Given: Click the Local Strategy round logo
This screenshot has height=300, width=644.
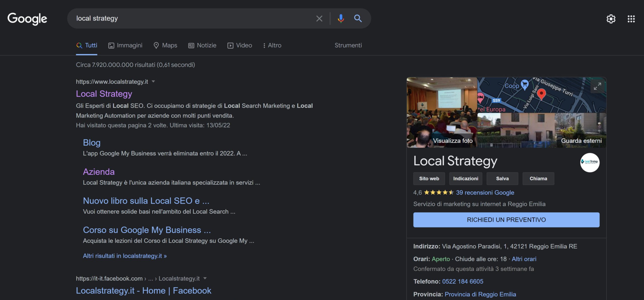Looking at the screenshot, I should click(x=590, y=162).
